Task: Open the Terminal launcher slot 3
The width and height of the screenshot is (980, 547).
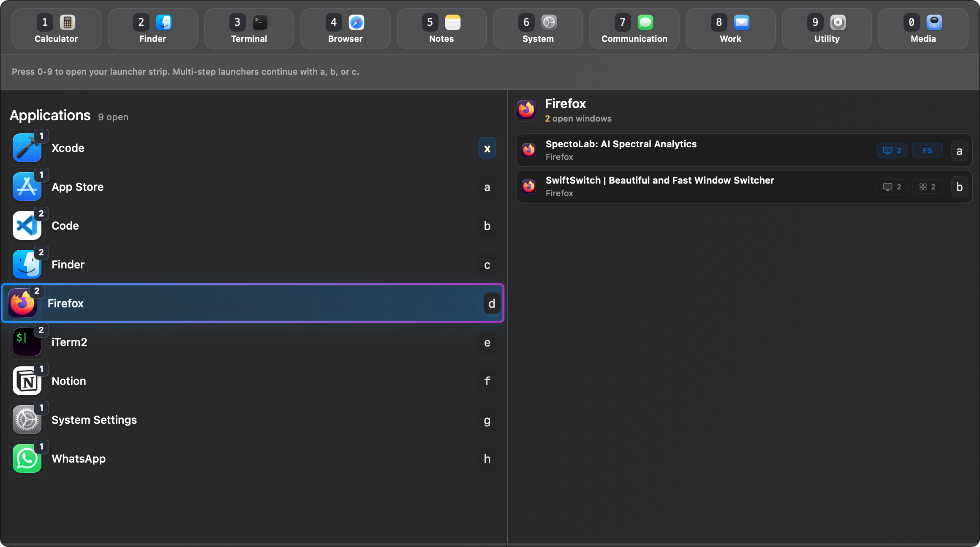Action: pyautogui.click(x=249, y=29)
